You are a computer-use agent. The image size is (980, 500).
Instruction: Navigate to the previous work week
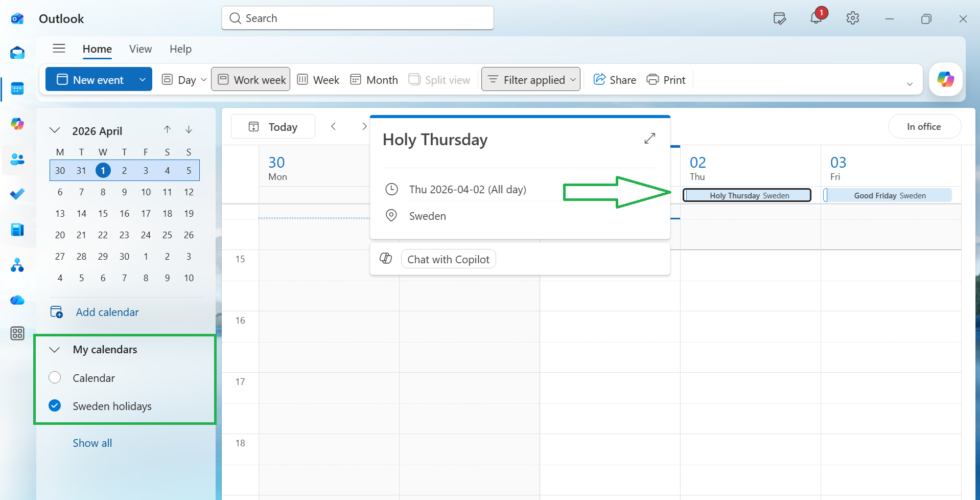pos(333,126)
